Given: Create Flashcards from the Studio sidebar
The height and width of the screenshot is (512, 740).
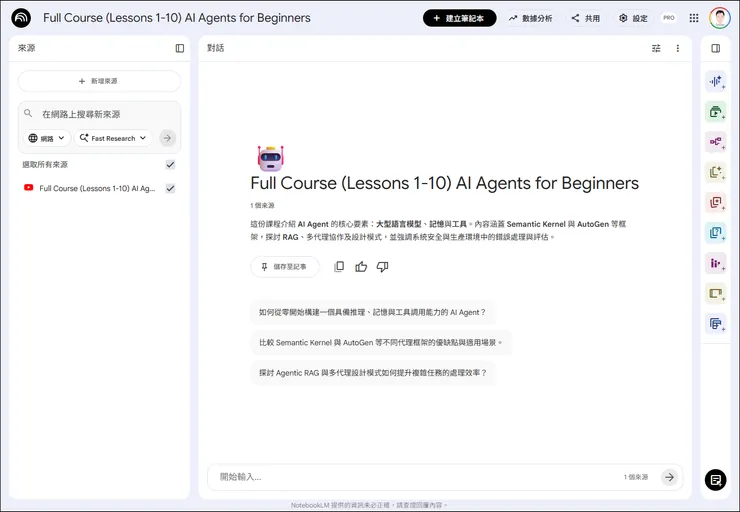Looking at the screenshot, I should [715, 202].
